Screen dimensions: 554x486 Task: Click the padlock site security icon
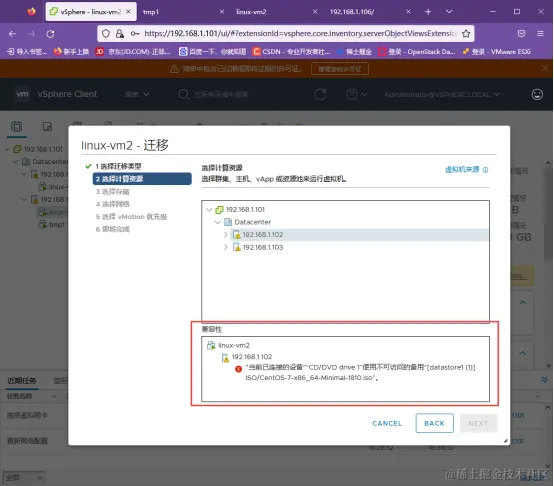(x=120, y=34)
